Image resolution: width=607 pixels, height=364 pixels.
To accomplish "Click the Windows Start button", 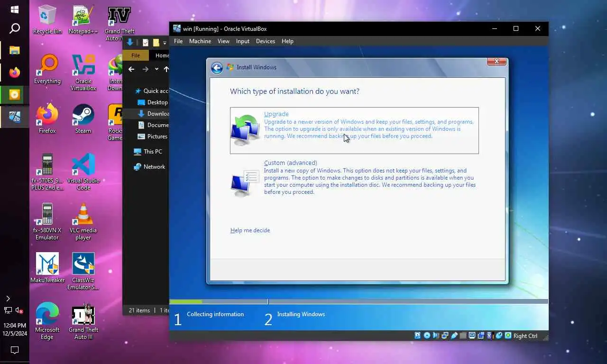I will [14, 9].
